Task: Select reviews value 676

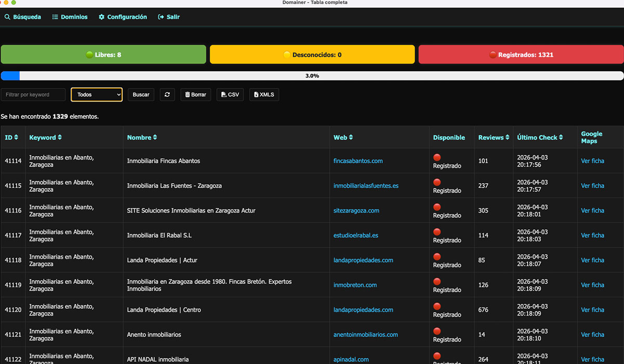Action: tap(483, 309)
